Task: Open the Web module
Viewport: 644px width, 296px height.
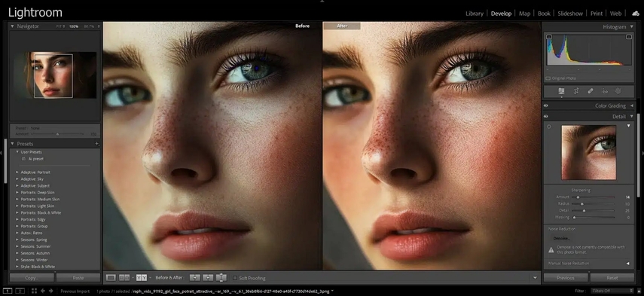Action: (615, 14)
